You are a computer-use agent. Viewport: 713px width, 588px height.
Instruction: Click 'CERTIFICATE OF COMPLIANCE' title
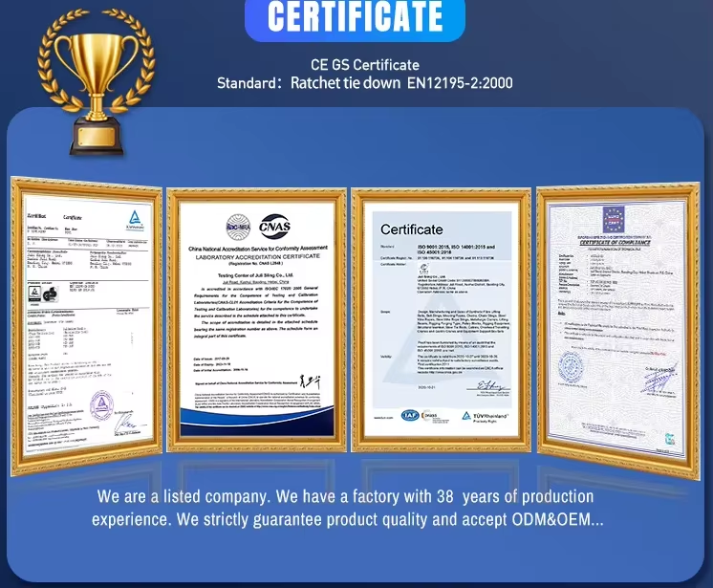pos(615,243)
